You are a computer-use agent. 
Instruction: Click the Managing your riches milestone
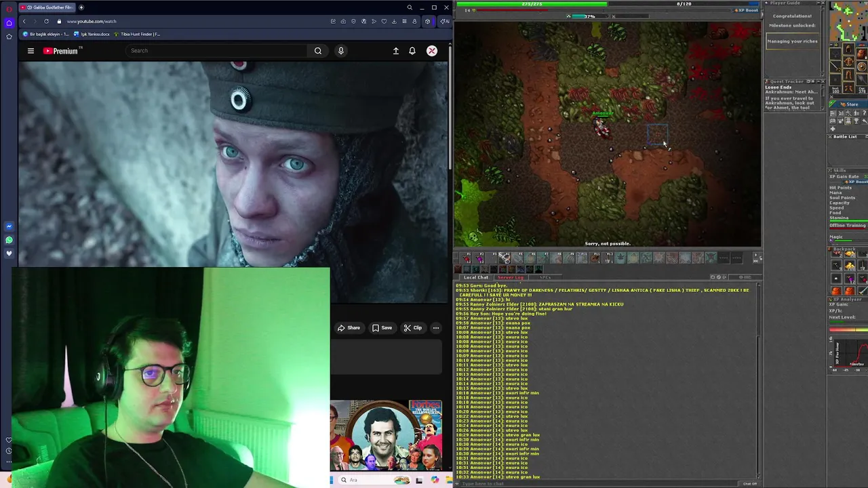[x=792, y=41]
